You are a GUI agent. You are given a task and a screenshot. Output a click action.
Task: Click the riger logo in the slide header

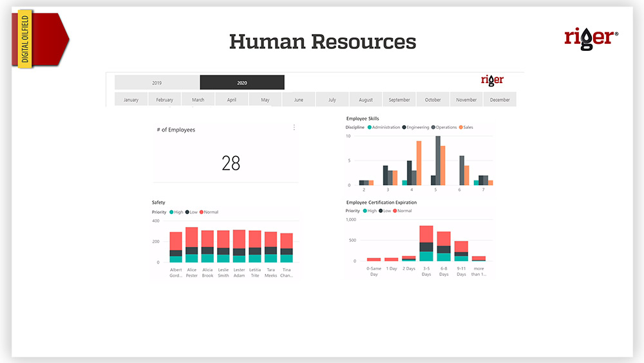coord(591,37)
